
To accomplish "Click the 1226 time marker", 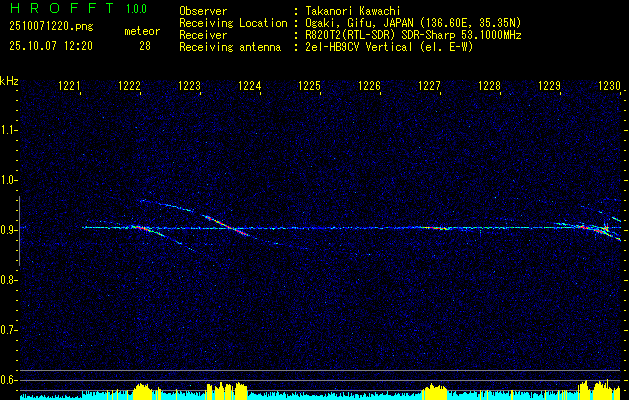I will (369, 85).
